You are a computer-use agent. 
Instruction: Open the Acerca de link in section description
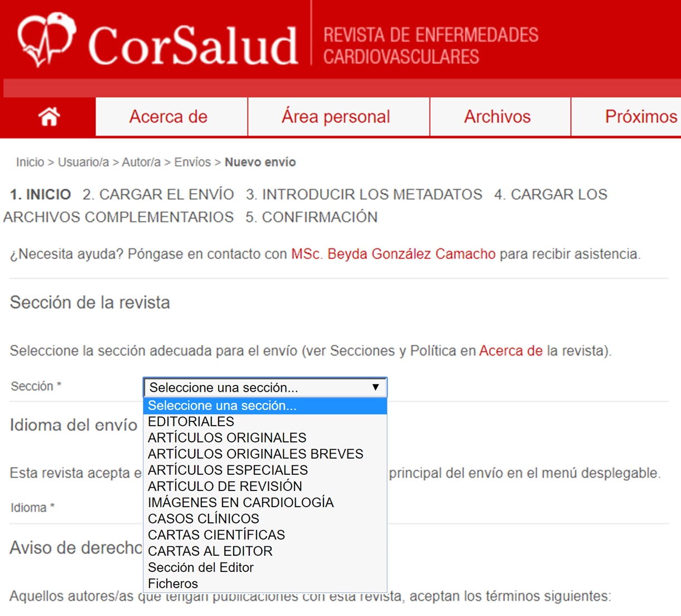pyautogui.click(x=510, y=351)
